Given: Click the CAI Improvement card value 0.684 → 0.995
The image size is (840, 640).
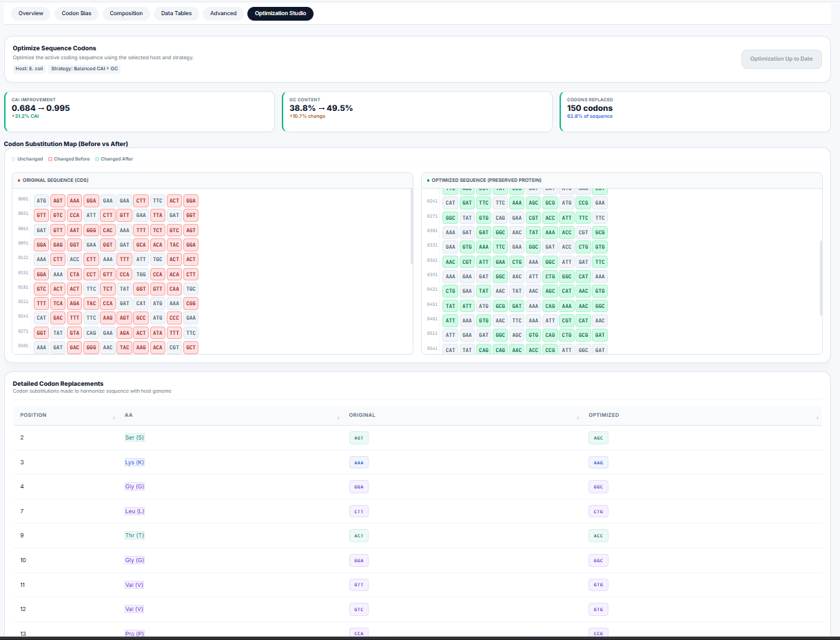Looking at the screenshot, I should click(41, 108).
